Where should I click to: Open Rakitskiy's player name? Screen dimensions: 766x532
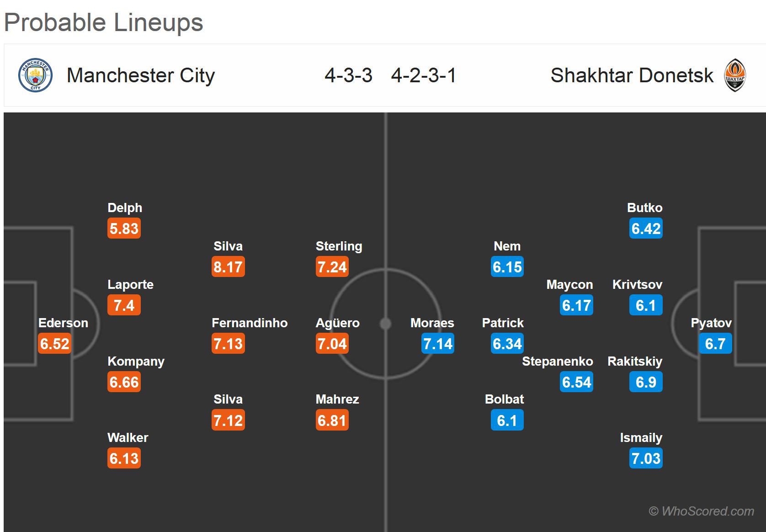coord(634,362)
